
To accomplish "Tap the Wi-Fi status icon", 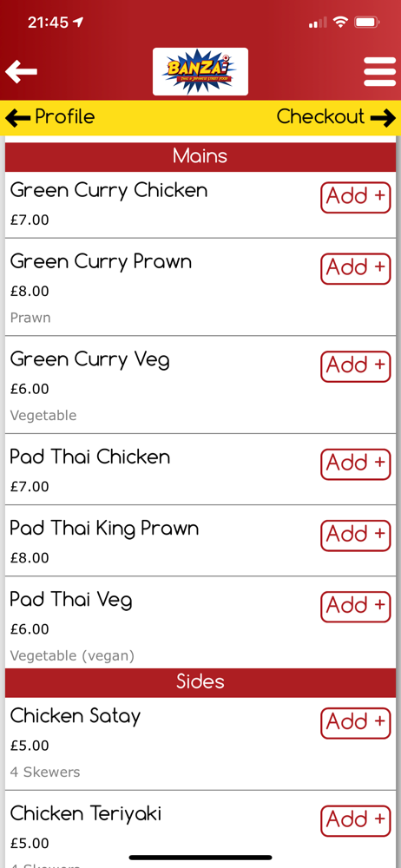I will click(x=340, y=23).
